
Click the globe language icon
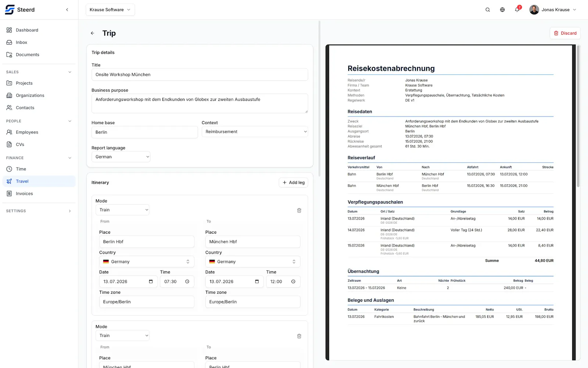502,10
